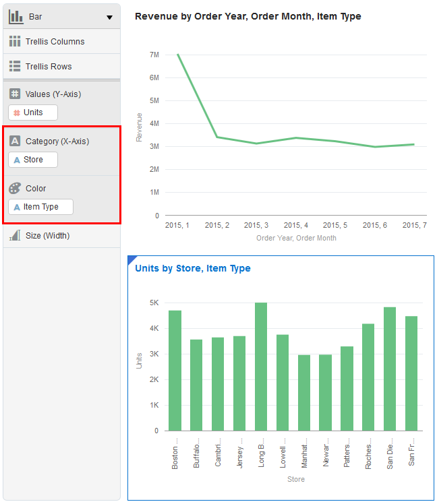Click the Trellis Rows label
Screen dimensions: 437x504
pyautogui.click(x=49, y=66)
